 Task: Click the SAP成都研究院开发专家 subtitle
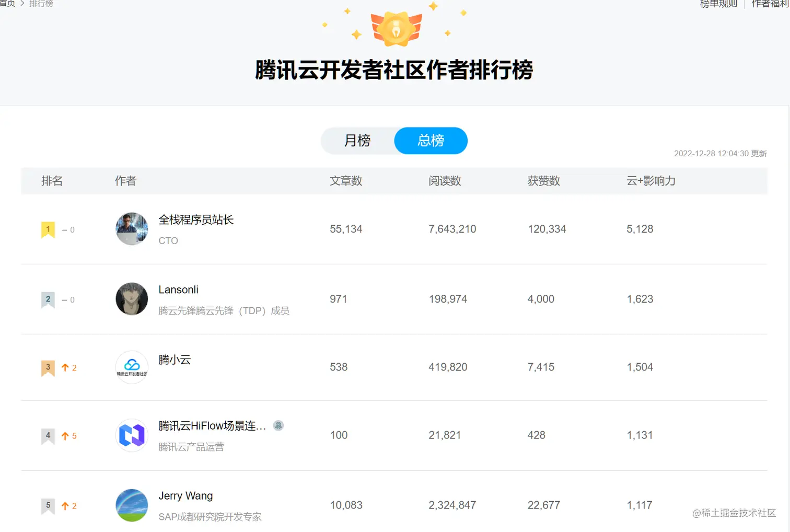click(210, 517)
